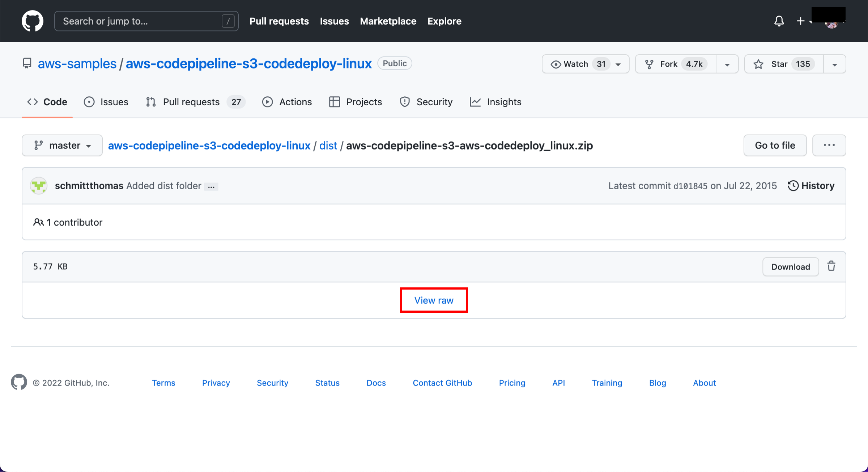Image resolution: width=868 pixels, height=472 pixels.
Task: Click the GitHub logo in header
Action: (x=33, y=21)
